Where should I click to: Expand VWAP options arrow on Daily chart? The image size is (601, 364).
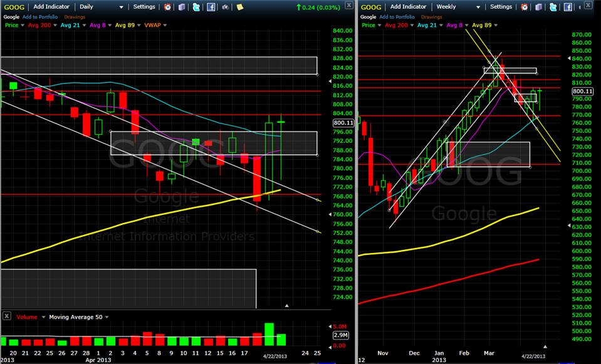[x=165, y=25]
